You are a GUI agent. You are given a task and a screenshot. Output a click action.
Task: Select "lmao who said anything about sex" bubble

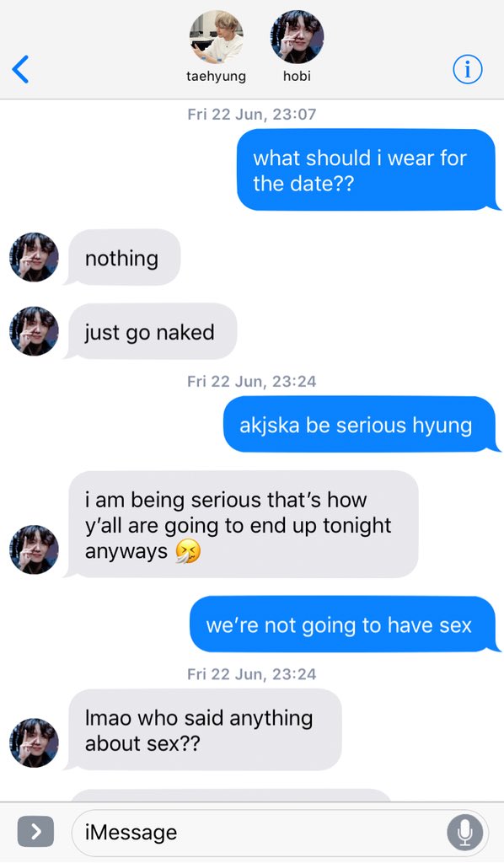[204, 730]
